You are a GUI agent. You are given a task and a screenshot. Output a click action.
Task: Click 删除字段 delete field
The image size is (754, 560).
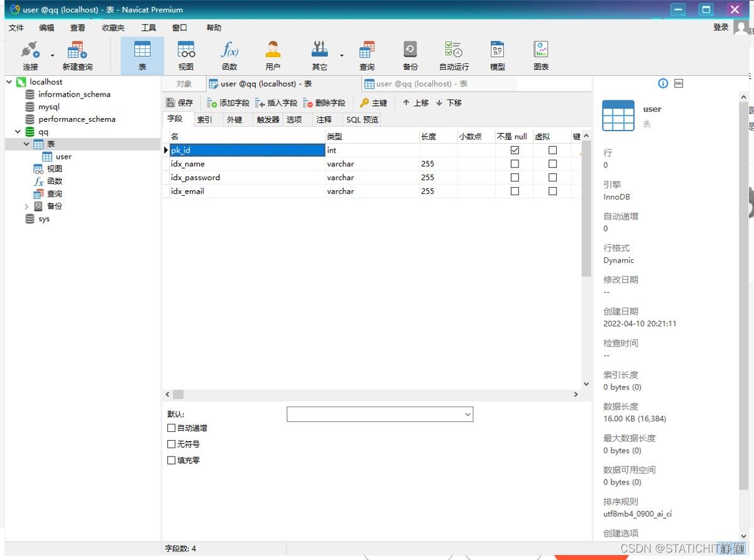[324, 103]
